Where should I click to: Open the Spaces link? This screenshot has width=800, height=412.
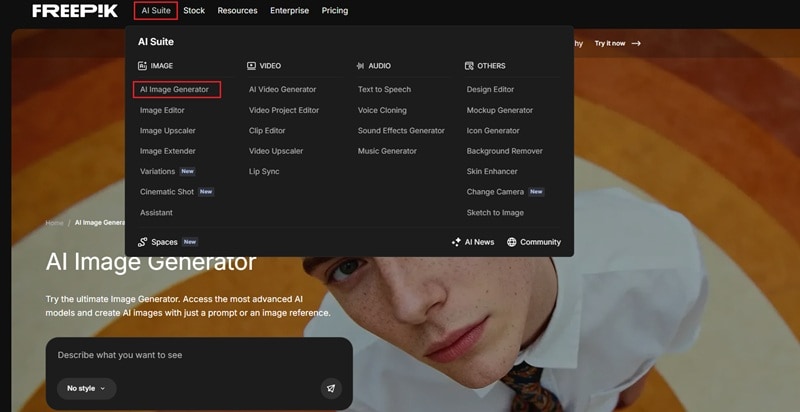point(164,242)
